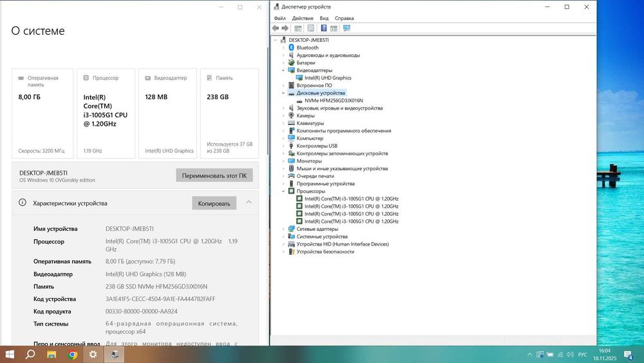644x363 pixels.
Task: Click the Forward arrow in Device Manager toolbar
Action: point(285,28)
